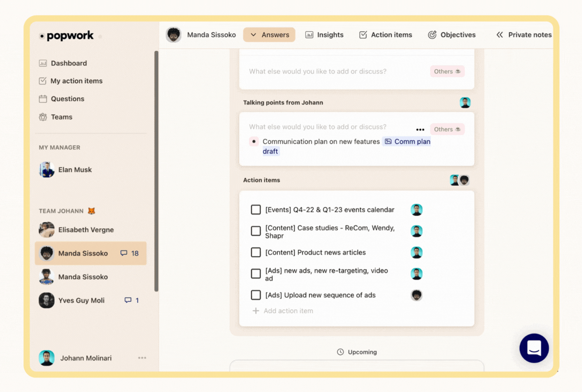Click the assignee avatar for Upload new sequence item
The width and height of the screenshot is (582, 392).
point(417,295)
